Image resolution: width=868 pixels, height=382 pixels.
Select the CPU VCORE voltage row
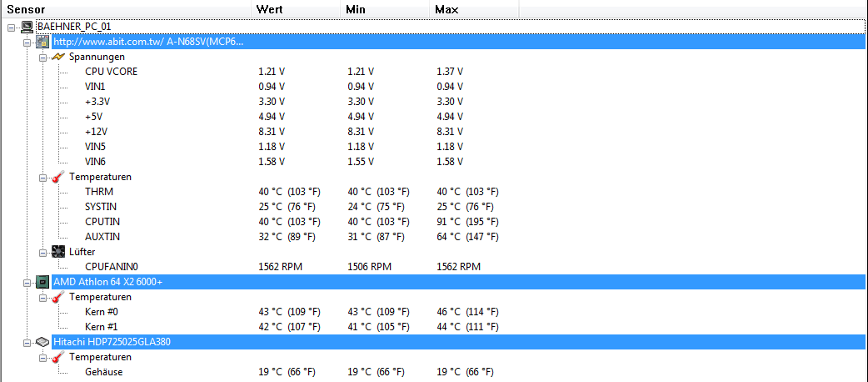(x=111, y=72)
